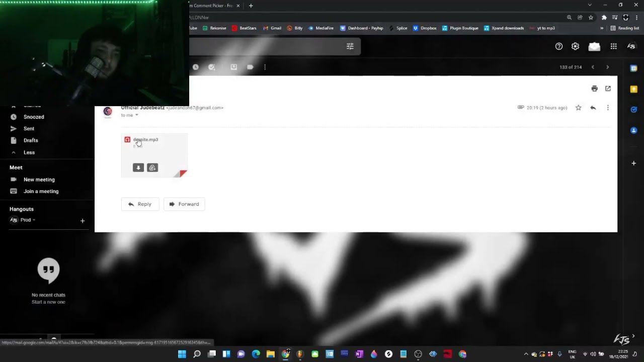The width and height of the screenshot is (644, 362).
Task: Show hidden system tray icons
Action: tap(526, 354)
